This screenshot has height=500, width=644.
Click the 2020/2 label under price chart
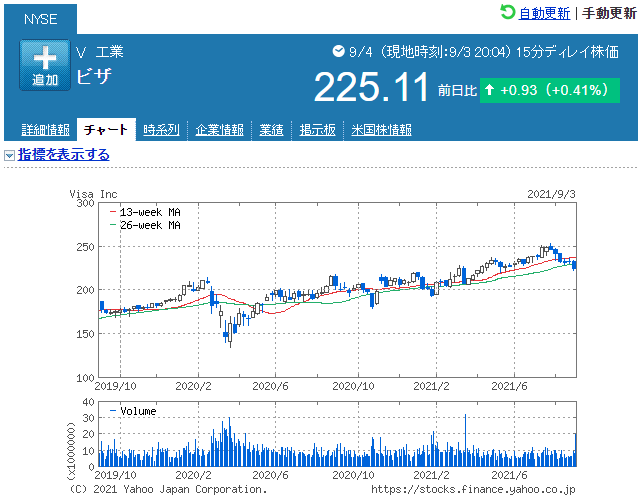193,386
